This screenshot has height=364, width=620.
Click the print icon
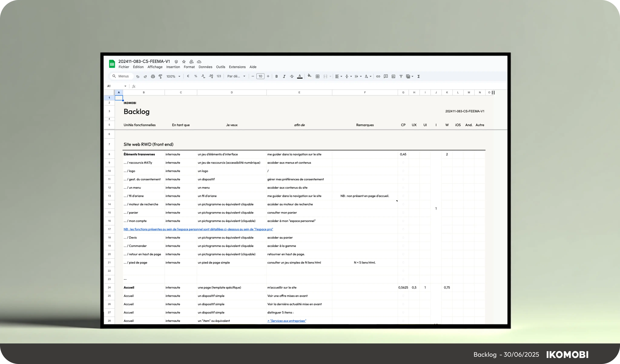pos(153,76)
